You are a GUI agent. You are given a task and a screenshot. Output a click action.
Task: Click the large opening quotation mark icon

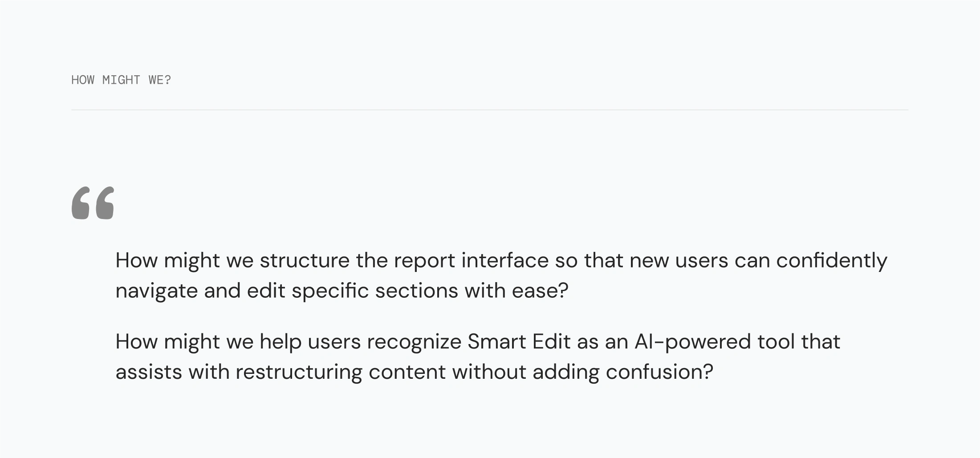pyautogui.click(x=93, y=203)
